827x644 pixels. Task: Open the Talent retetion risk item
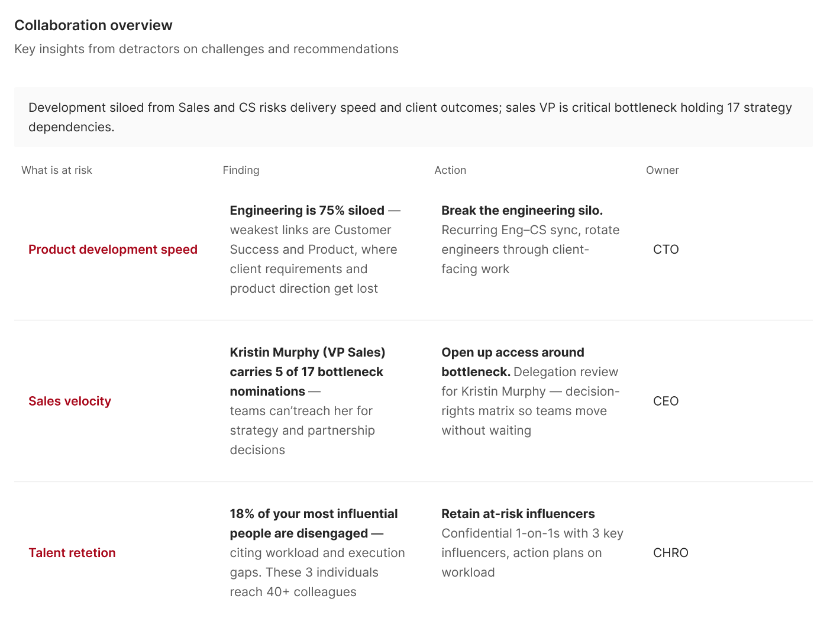tap(72, 553)
